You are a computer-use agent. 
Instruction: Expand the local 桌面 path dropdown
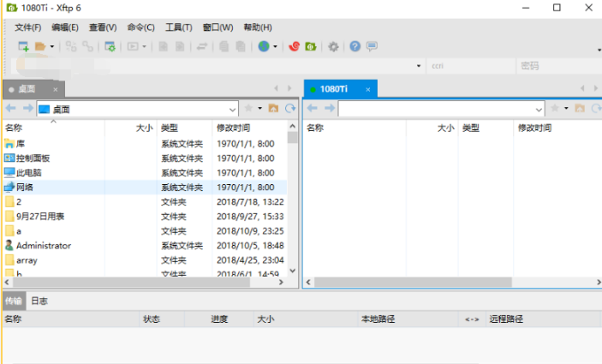(x=232, y=110)
